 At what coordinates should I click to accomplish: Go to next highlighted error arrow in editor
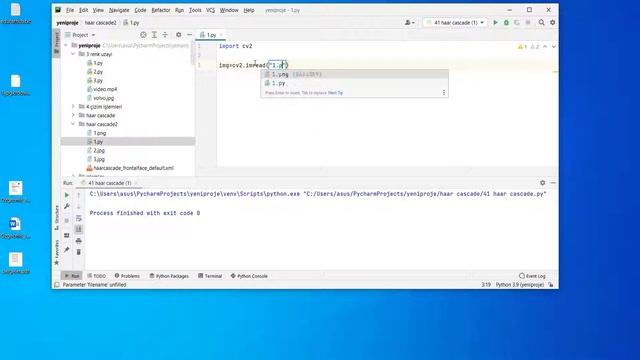tap(553, 47)
